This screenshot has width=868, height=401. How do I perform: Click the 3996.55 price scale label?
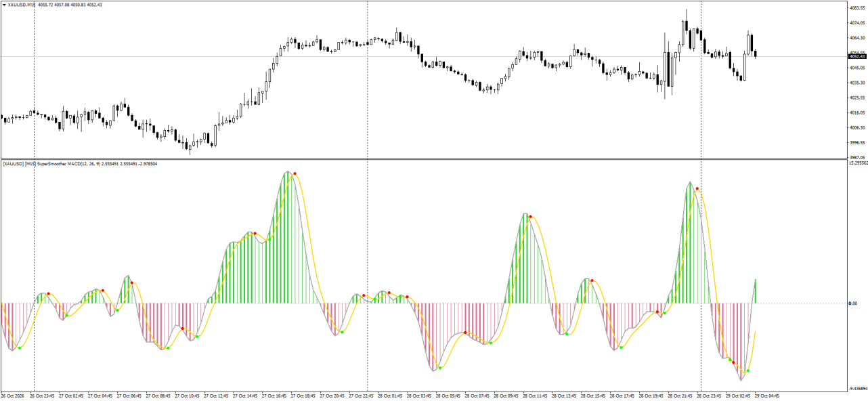click(858, 142)
